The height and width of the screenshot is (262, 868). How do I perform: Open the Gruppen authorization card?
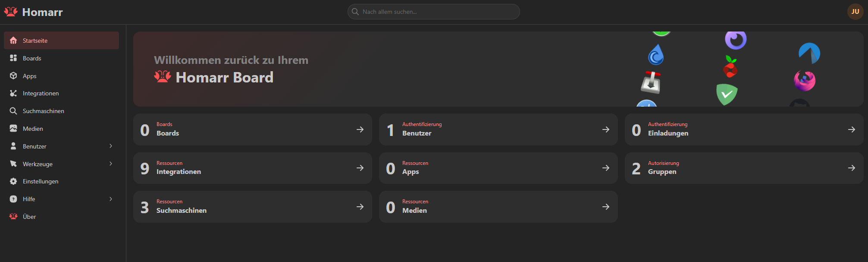(744, 168)
